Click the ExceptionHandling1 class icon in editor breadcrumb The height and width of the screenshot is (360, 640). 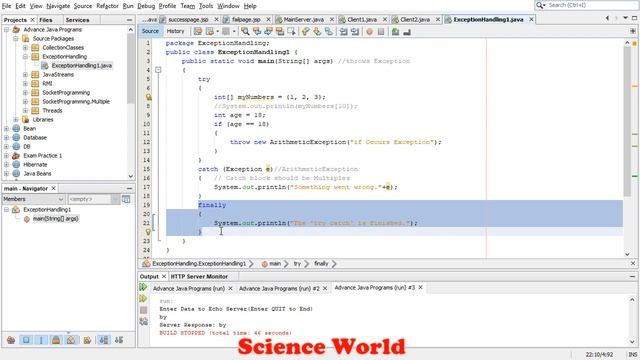146,264
